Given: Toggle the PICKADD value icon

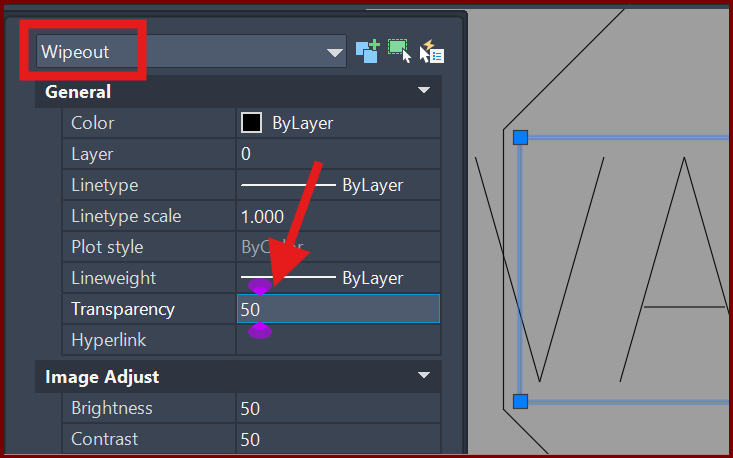Looking at the screenshot, I should [367, 52].
